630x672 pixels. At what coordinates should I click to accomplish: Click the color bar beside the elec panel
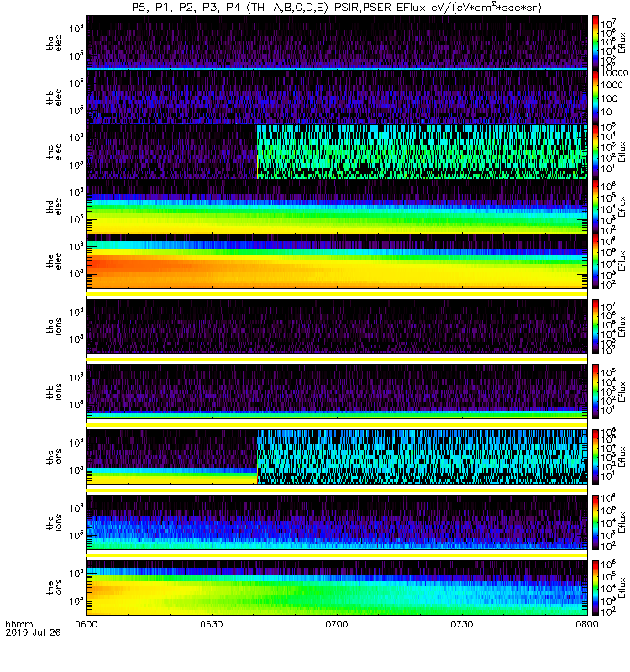pos(596,261)
